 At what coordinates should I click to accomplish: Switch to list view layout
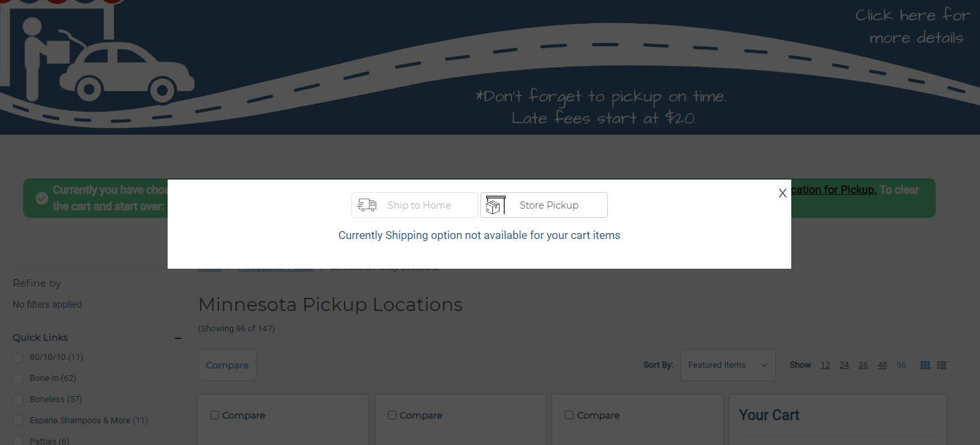click(942, 365)
